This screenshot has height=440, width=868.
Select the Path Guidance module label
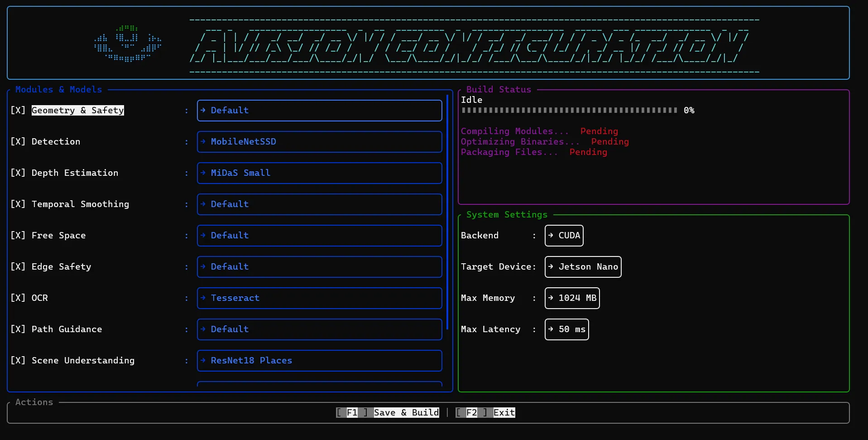[67, 329]
